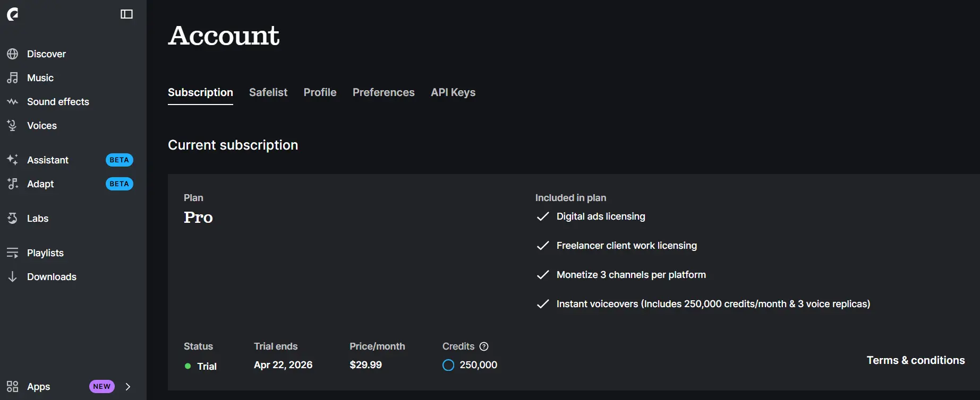
Task: Click the Apr 22, 2026 trial end date
Action: 283,365
